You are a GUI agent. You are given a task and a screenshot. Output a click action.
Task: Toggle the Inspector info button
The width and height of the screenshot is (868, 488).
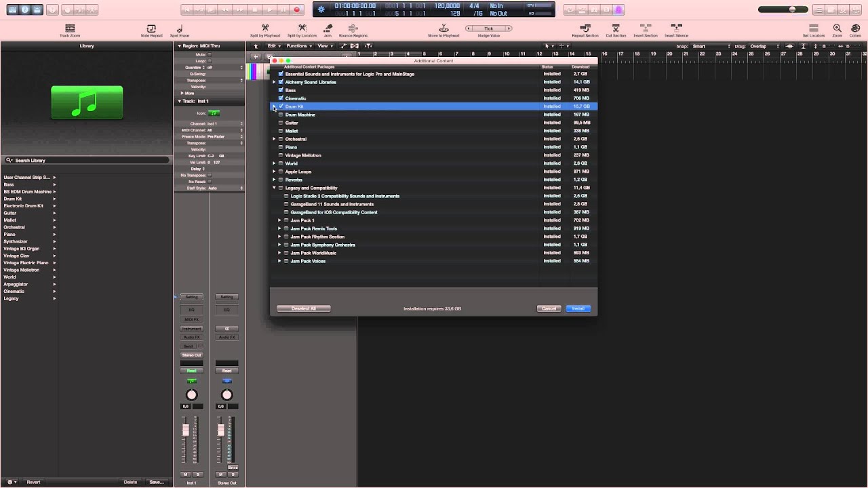[x=24, y=10]
